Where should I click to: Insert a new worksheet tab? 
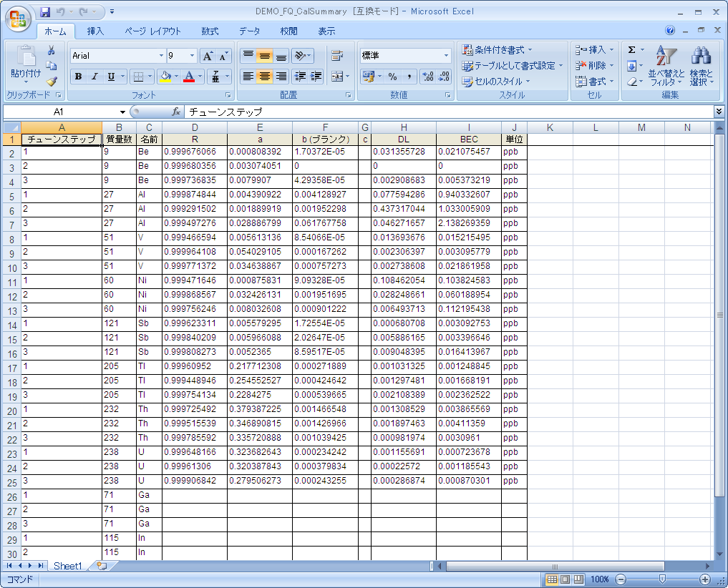tap(102, 566)
